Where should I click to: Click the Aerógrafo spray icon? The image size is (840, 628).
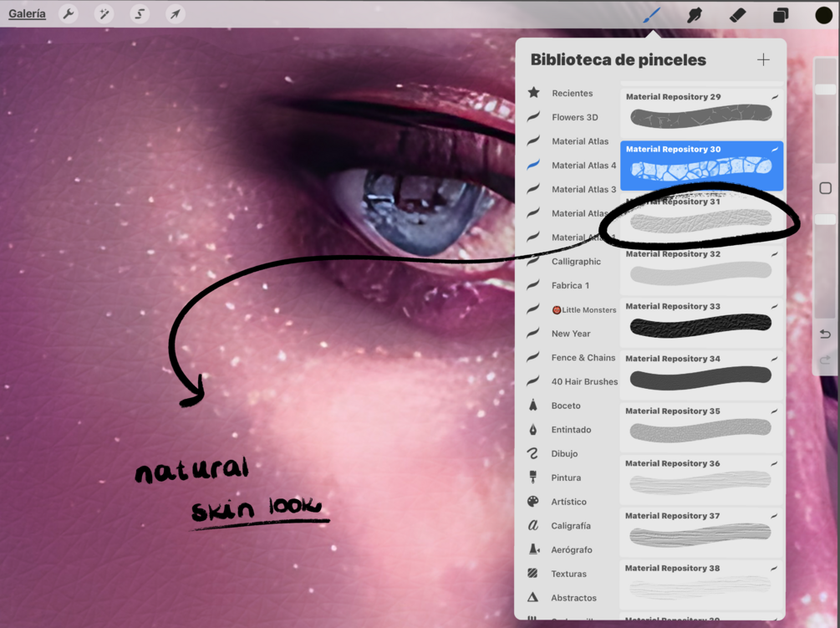[534, 549]
